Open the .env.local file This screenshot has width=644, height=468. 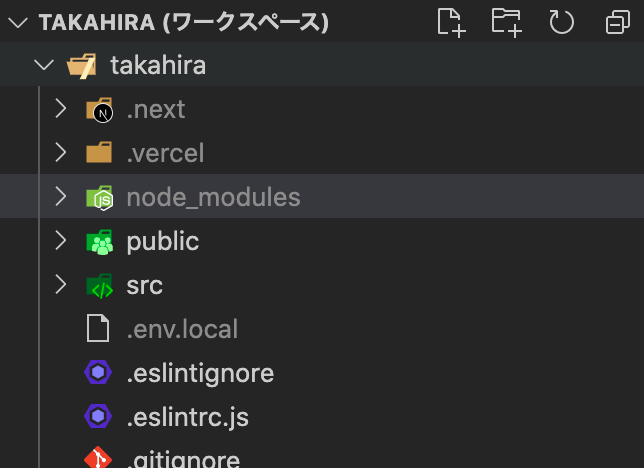tap(182, 329)
